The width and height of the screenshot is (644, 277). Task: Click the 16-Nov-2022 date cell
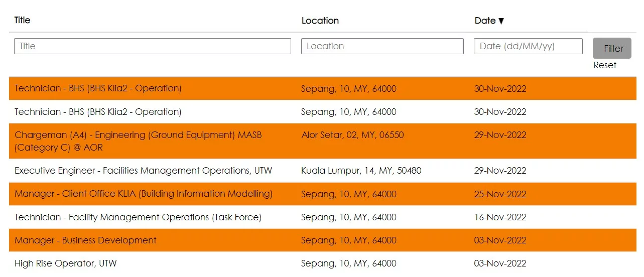coord(500,217)
